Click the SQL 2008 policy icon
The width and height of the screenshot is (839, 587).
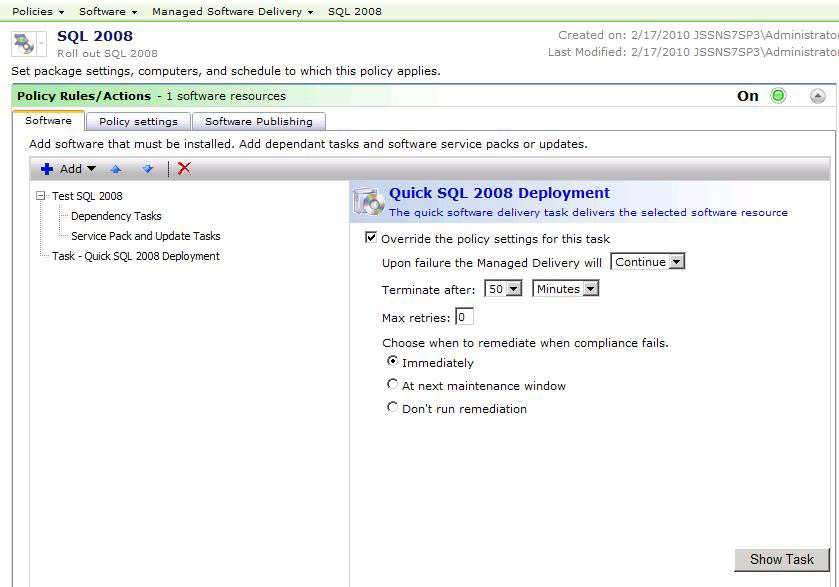pos(24,43)
